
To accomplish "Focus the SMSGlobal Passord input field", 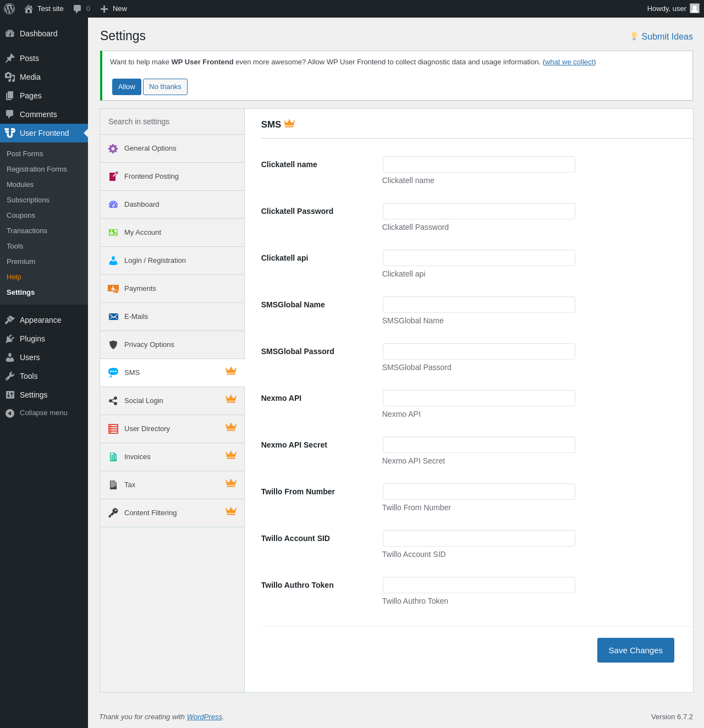I will [x=479, y=351].
